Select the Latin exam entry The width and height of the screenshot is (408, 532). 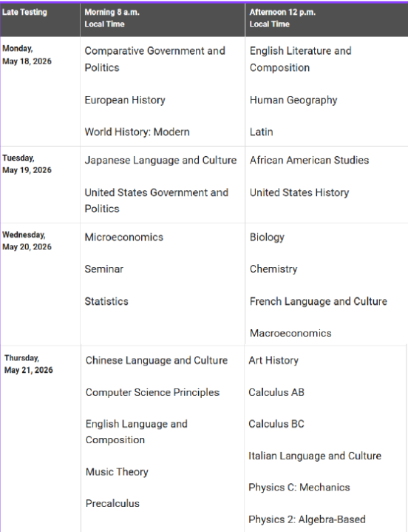tap(261, 132)
